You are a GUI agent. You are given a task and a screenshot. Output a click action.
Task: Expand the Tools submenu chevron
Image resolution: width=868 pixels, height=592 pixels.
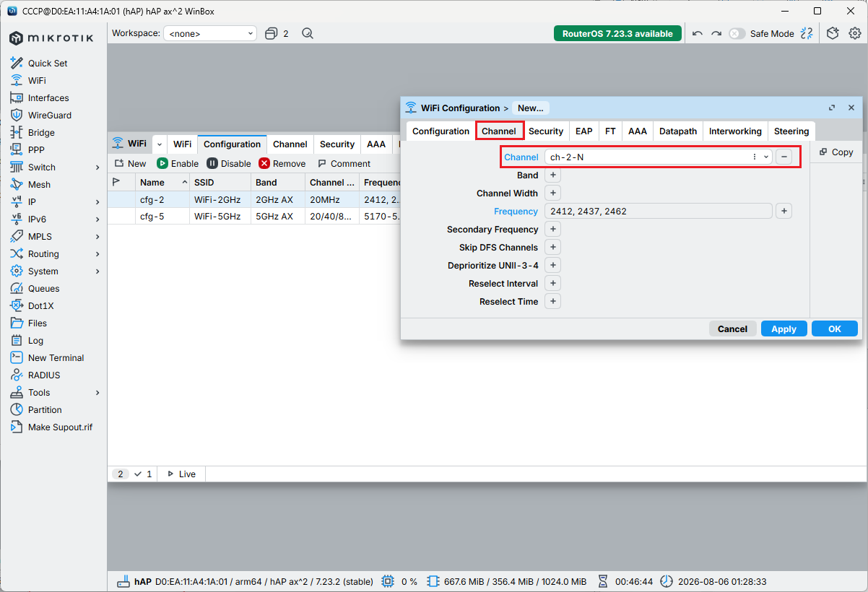(97, 392)
